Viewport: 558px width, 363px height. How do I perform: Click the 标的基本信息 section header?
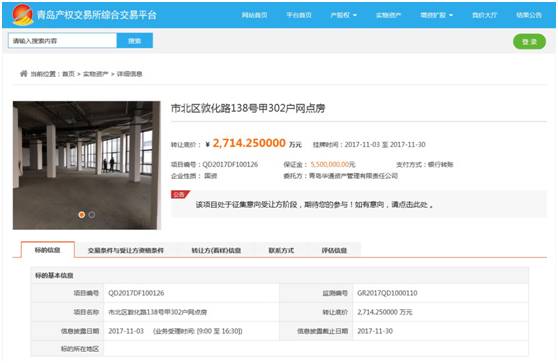[54, 275]
